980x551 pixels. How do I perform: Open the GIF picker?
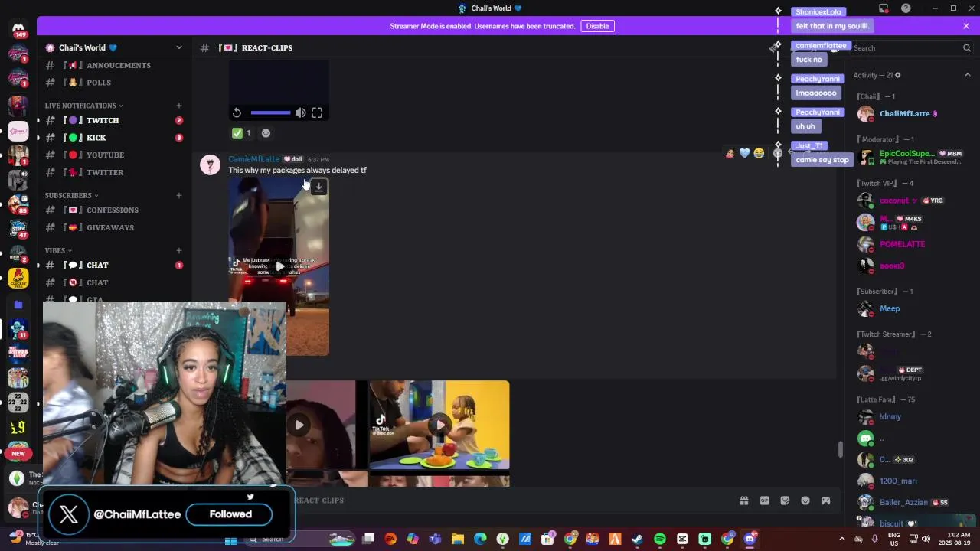pos(764,500)
